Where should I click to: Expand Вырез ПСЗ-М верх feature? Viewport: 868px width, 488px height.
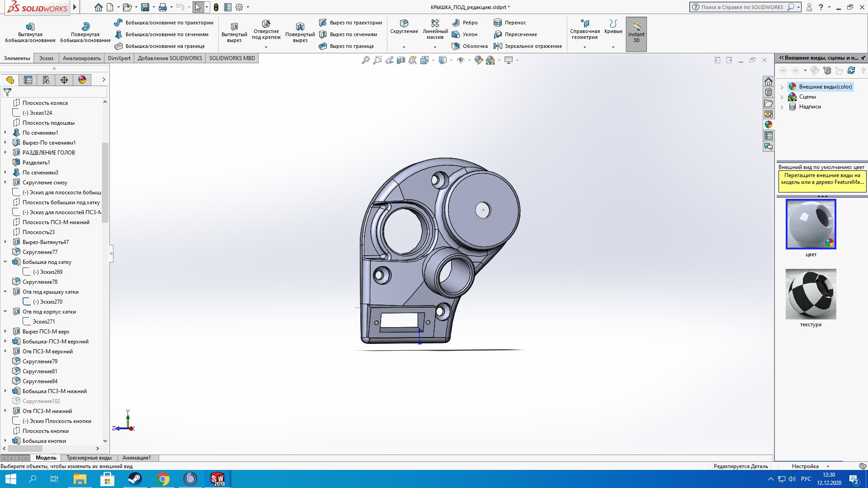[5, 332]
